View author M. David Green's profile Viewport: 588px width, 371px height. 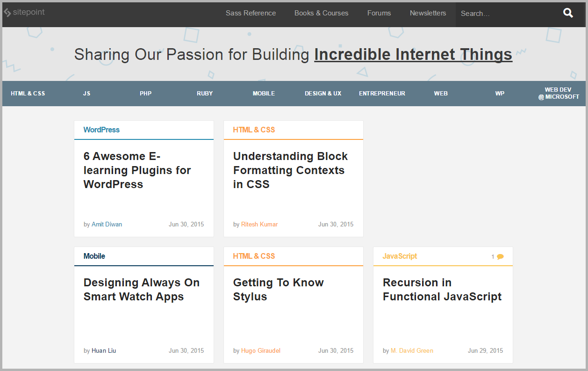tap(412, 351)
